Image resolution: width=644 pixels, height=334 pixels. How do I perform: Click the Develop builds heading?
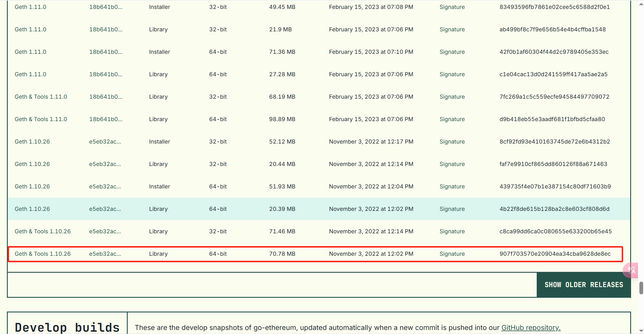(67, 328)
